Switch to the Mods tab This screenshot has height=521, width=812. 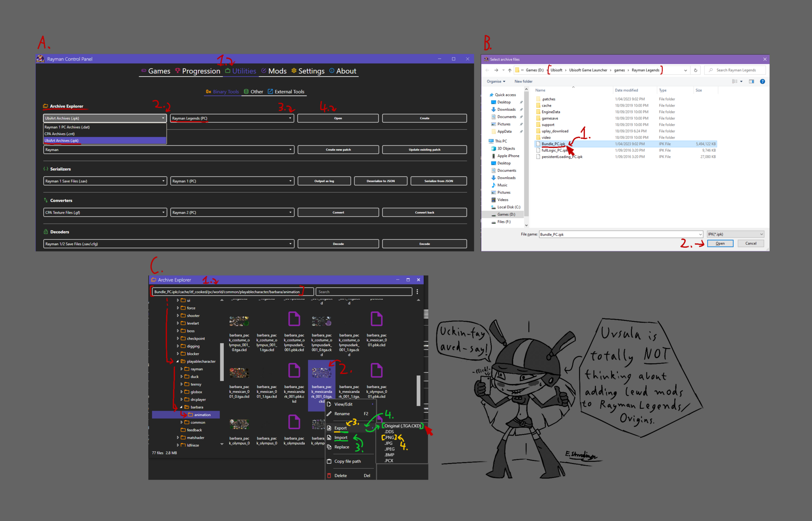click(x=274, y=71)
